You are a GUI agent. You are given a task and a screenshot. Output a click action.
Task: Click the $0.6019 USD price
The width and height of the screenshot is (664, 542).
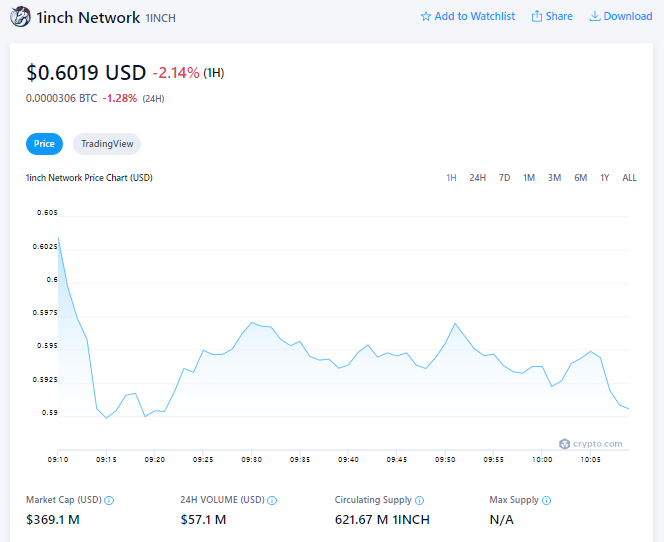point(86,73)
